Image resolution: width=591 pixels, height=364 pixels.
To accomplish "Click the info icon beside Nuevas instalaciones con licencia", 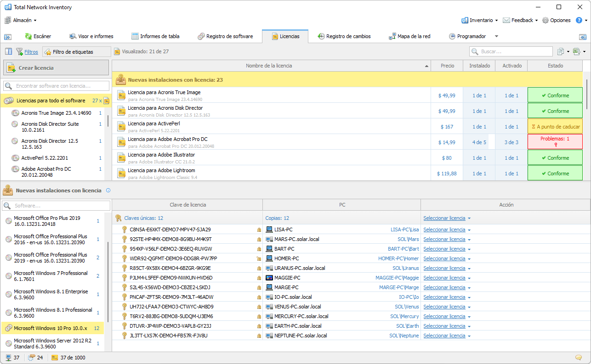I will [108, 190].
